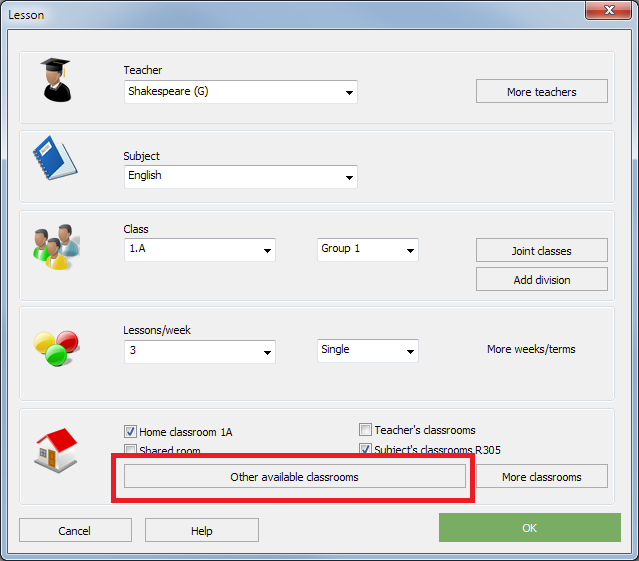Click the teacher graduate icon
Viewport: 639px width, 561px height.
pyautogui.click(x=56, y=80)
